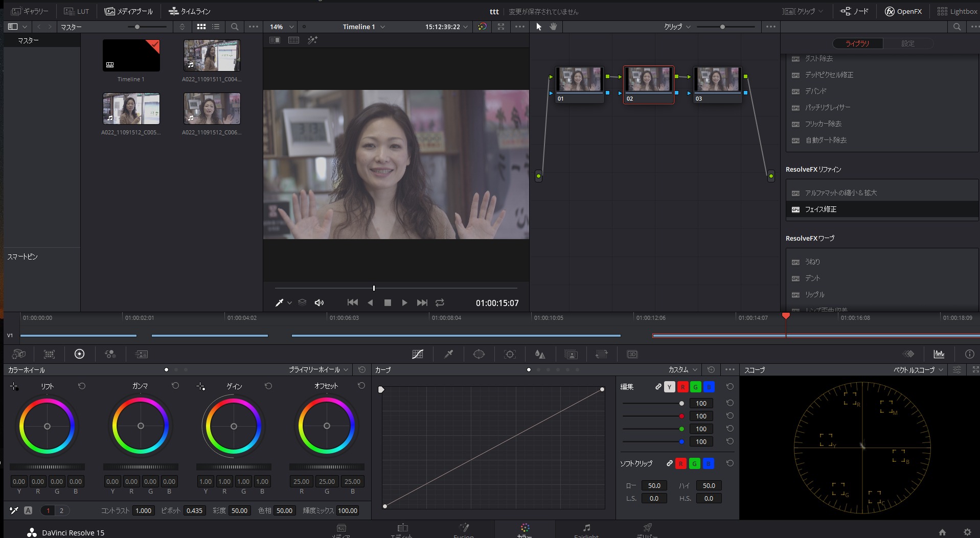Mute the viewer audio speaker icon
This screenshot has width=980, height=538.
pyautogui.click(x=319, y=302)
